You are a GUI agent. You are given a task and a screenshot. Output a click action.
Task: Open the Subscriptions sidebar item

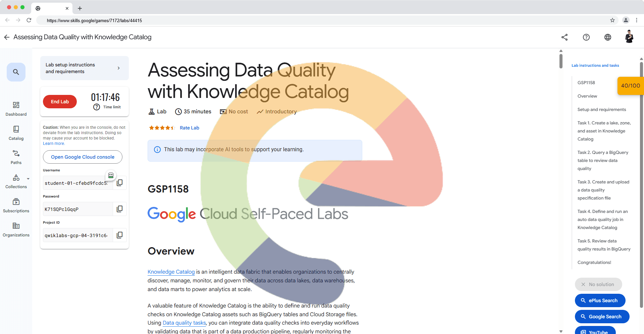click(16, 206)
